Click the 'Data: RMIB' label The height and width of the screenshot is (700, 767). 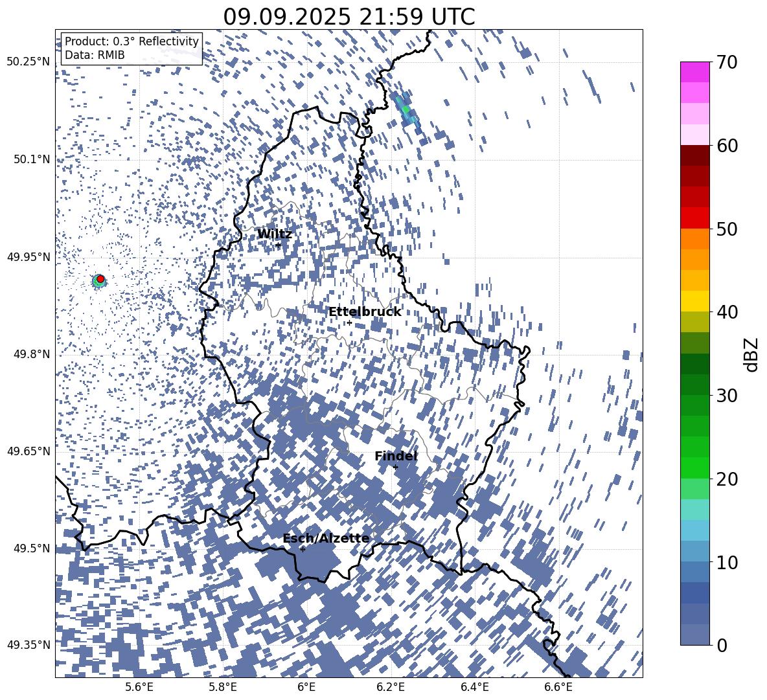[95, 55]
